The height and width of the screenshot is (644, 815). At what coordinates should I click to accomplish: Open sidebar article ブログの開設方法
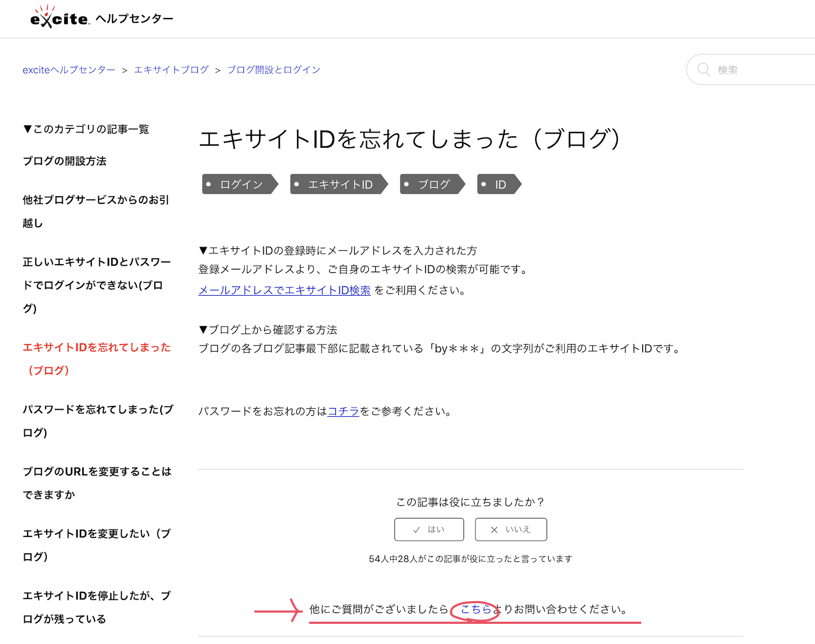pyautogui.click(x=65, y=161)
